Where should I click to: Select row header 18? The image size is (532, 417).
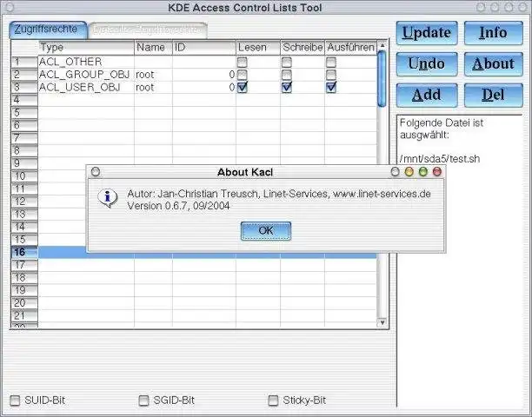click(24, 278)
